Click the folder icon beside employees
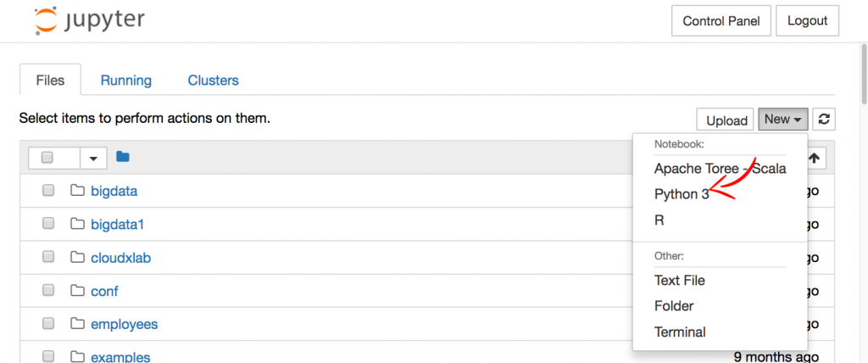The height and width of the screenshot is (363, 868). click(x=78, y=324)
